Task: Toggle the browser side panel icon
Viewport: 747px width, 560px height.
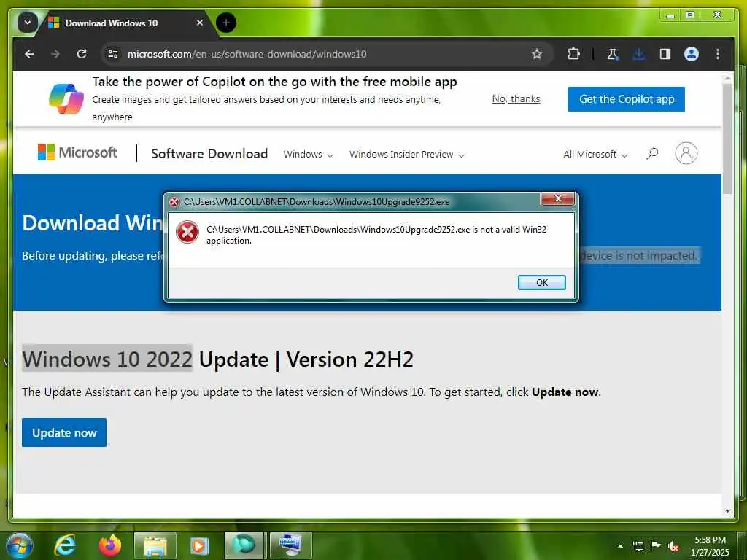Action: 665,54
